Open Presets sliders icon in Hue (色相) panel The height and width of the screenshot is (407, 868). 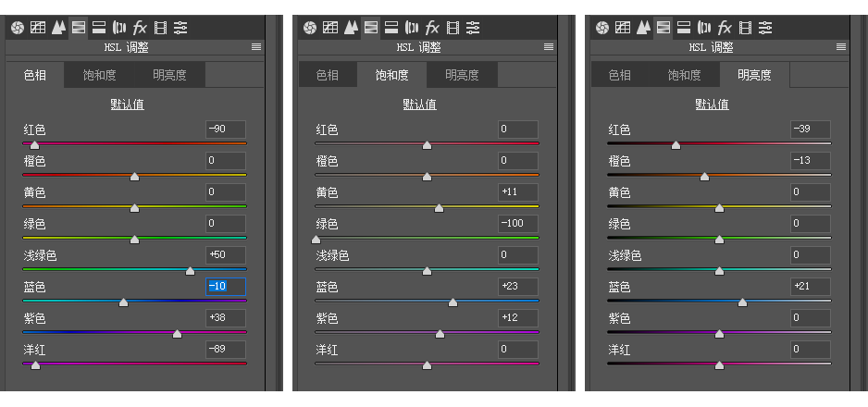click(x=180, y=28)
